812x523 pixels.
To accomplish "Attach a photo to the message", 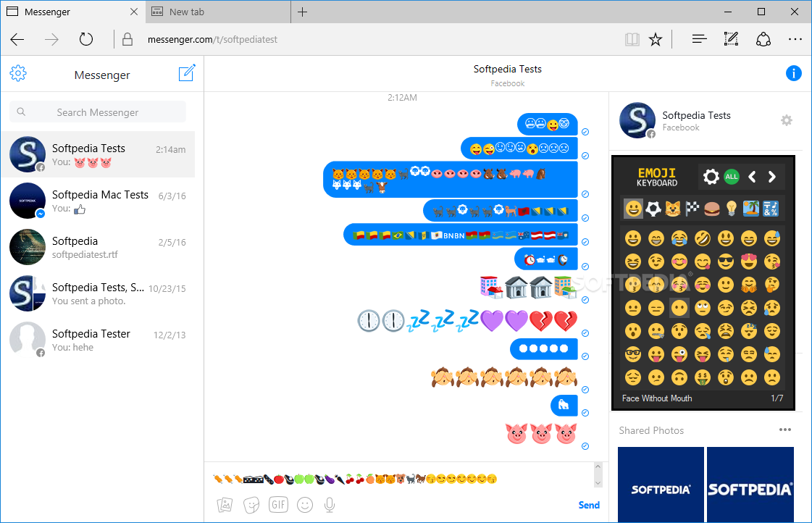I will coord(225,504).
